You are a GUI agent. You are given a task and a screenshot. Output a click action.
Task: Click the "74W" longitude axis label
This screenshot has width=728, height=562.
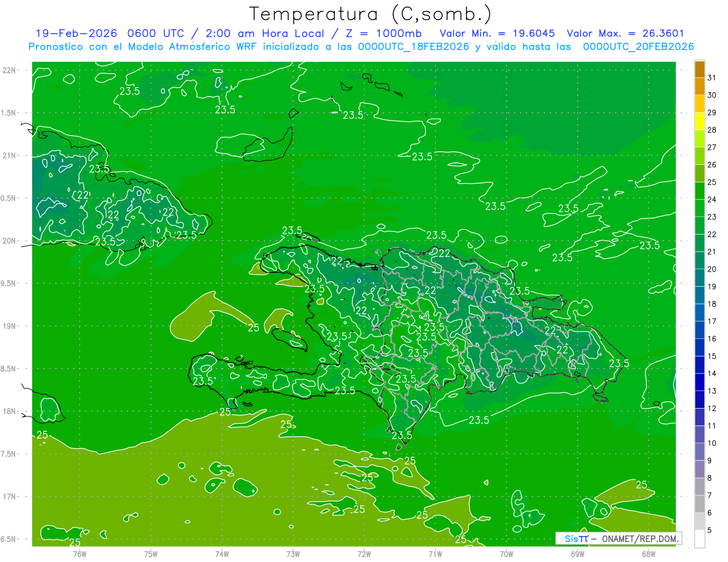point(222,554)
